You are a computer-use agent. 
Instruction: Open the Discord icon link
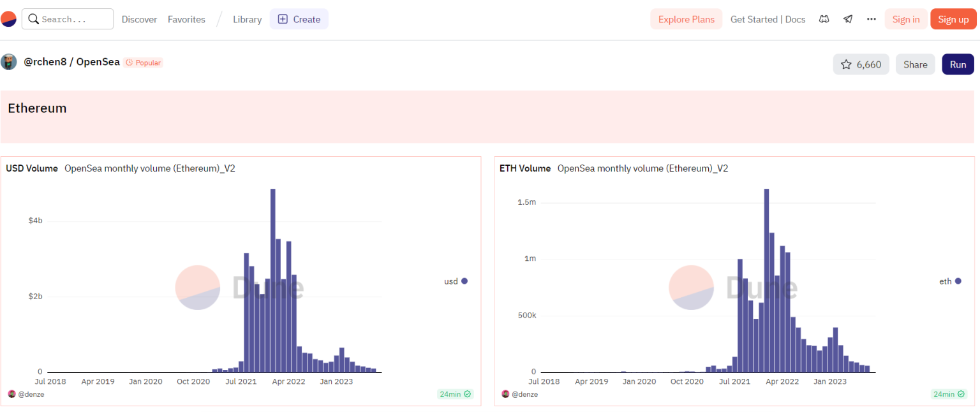tap(824, 19)
